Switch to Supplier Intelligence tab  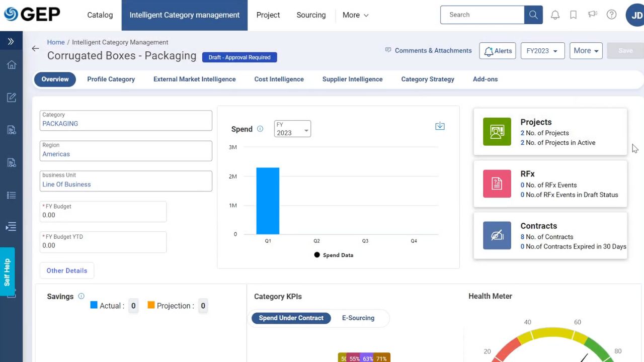pyautogui.click(x=352, y=79)
